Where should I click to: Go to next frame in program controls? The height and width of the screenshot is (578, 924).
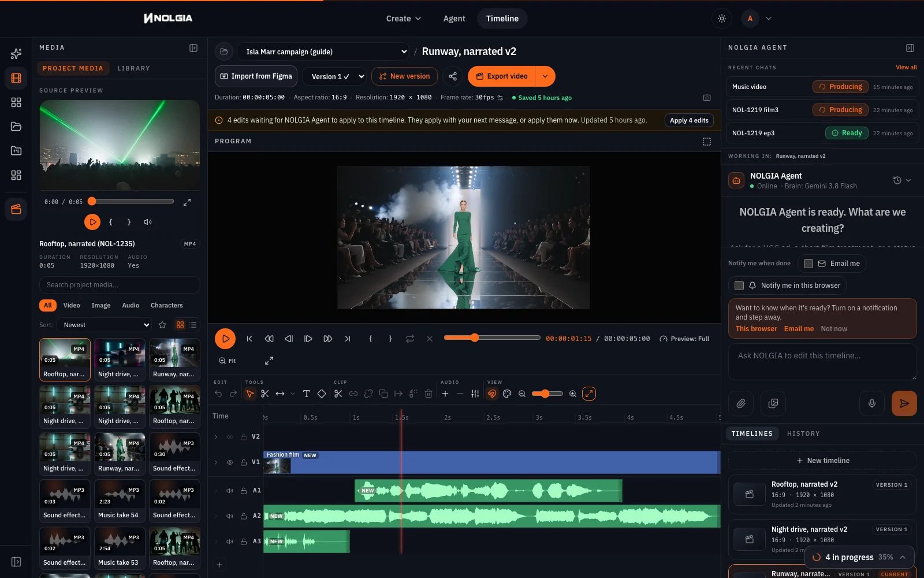pyautogui.click(x=308, y=339)
